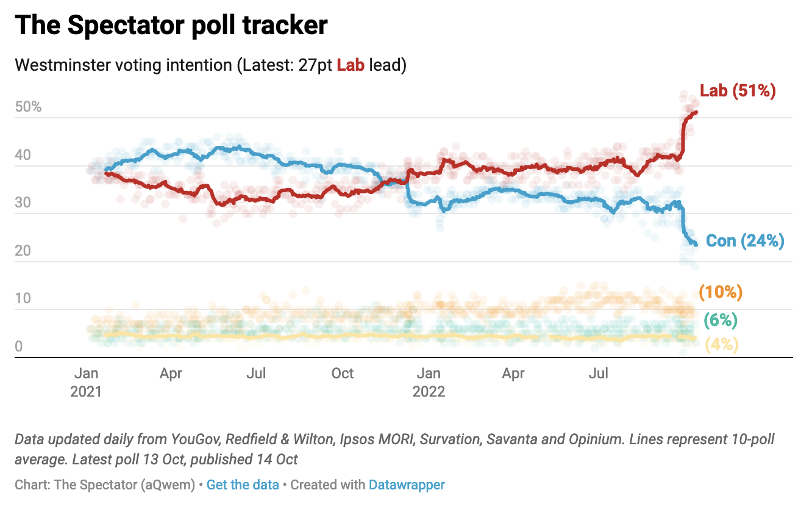Click the "Jan 2022" x-axis label
This screenshot has height=515, width=812.
coord(429,382)
